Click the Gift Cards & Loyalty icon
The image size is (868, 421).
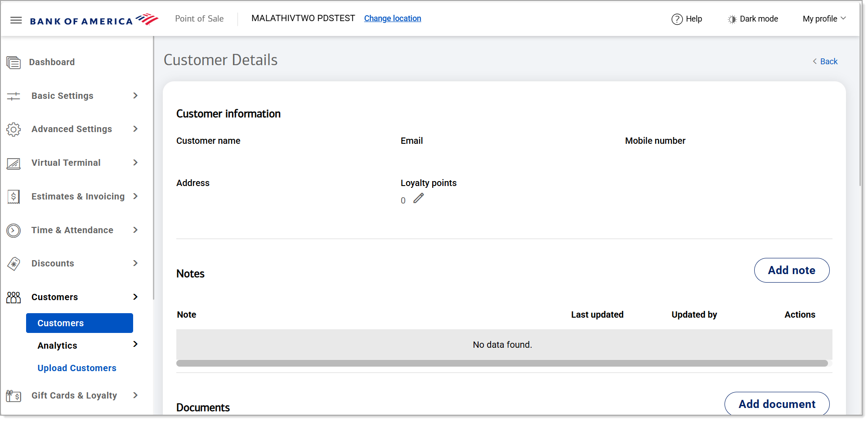13,396
